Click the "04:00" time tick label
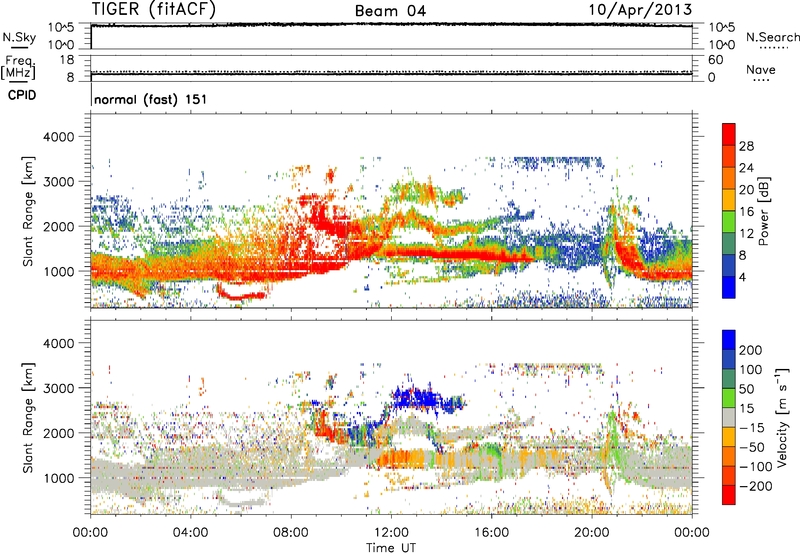800x554 pixels. (x=191, y=533)
